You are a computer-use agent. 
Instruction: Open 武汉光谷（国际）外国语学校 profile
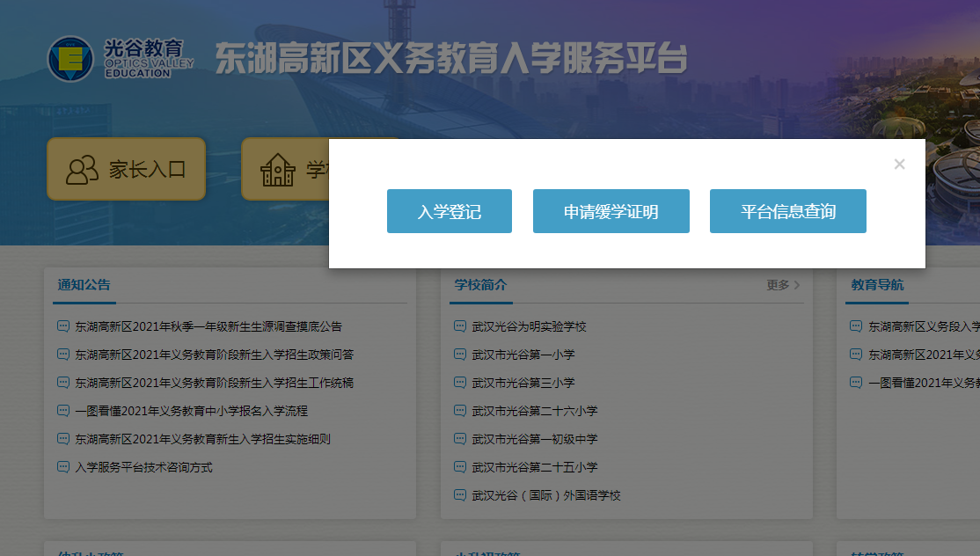(x=546, y=494)
